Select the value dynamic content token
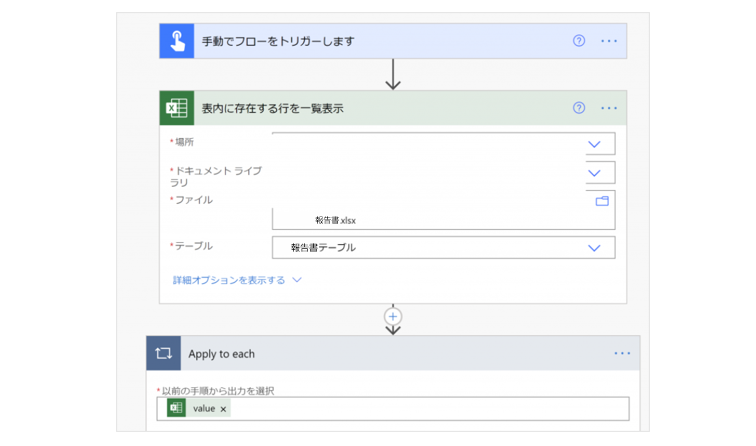 tap(199, 408)
